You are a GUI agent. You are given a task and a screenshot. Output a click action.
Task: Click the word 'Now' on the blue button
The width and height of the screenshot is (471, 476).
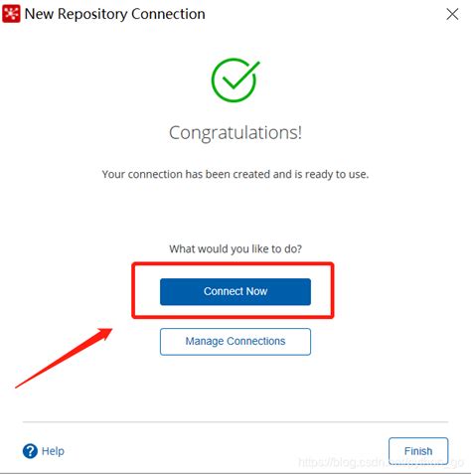[x=256, y=291]
